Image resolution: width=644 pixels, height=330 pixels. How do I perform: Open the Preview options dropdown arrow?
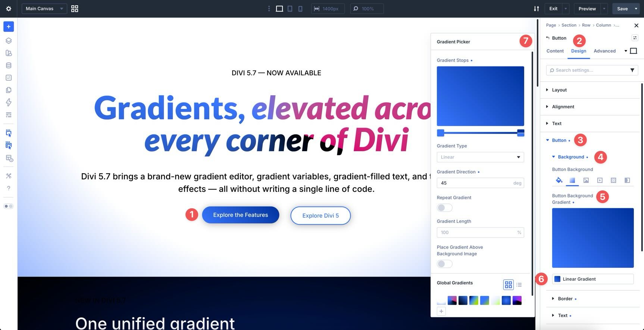pos(604,9)
